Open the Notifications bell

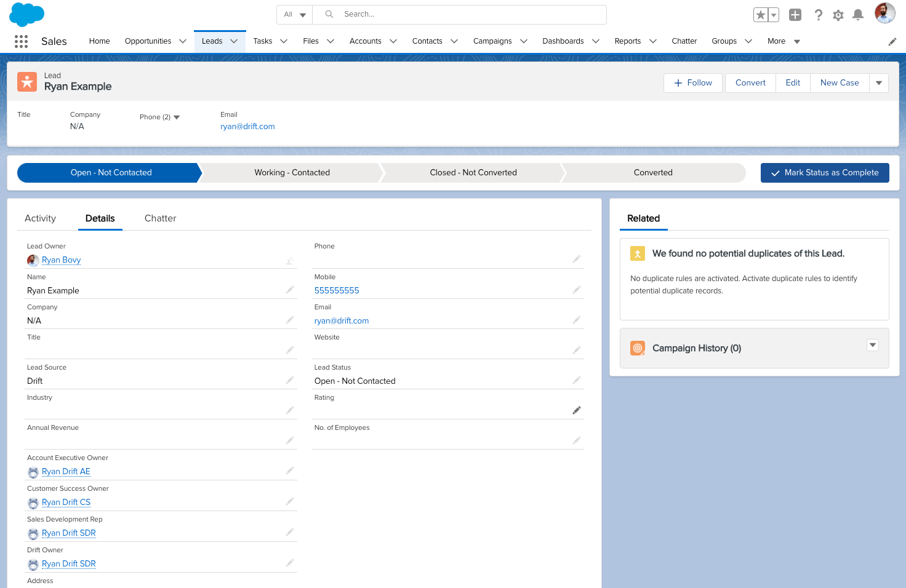pyautogui.click(x=858, y=15)
